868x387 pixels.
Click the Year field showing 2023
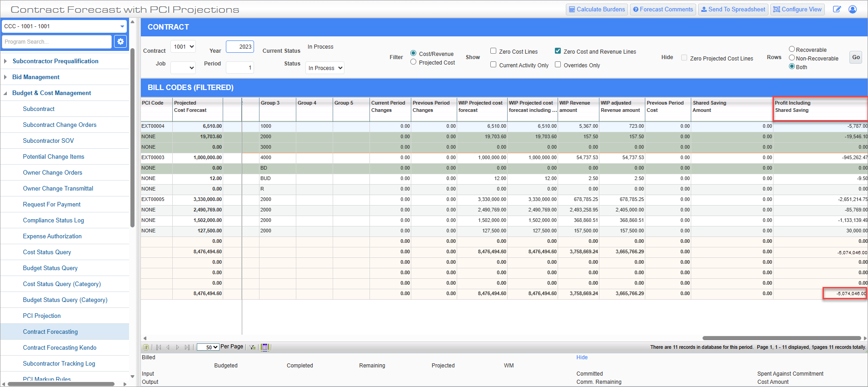(x=240, y=46)
